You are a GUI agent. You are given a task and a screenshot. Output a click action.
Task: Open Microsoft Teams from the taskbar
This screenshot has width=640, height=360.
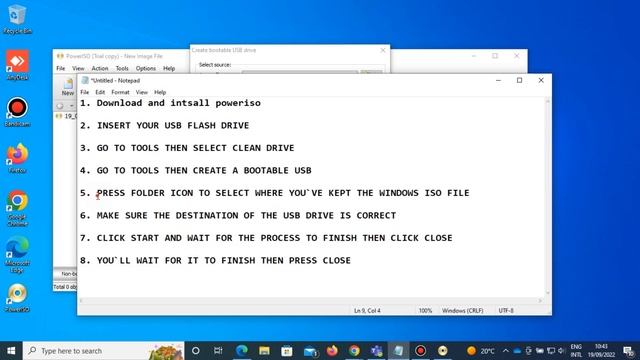pyautogui.click(x=376, y=351)
